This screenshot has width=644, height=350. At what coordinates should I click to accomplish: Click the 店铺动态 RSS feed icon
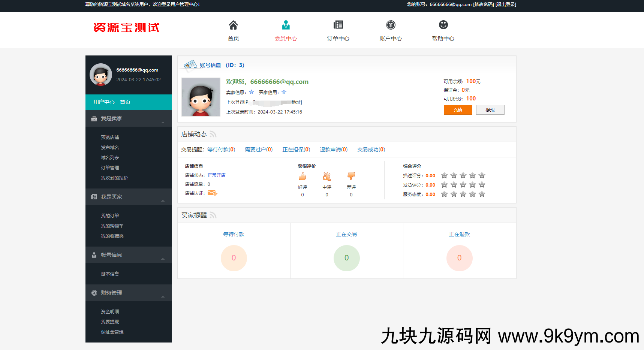(213, 134)
